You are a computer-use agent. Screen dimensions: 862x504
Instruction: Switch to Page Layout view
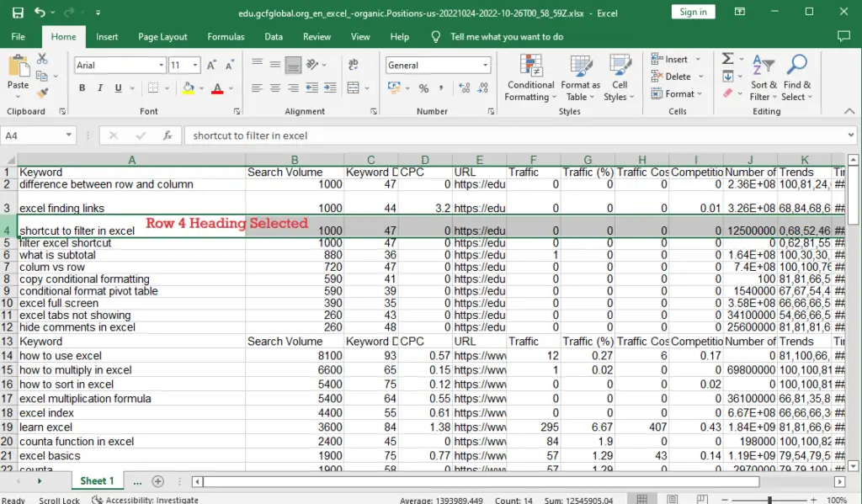673,498
